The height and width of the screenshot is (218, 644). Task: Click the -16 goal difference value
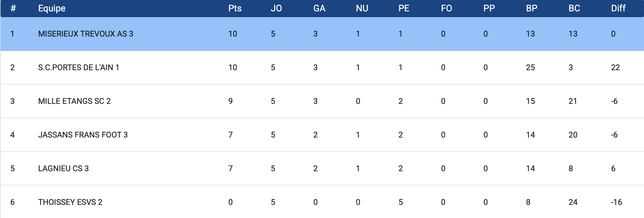(x=616, y=202)
